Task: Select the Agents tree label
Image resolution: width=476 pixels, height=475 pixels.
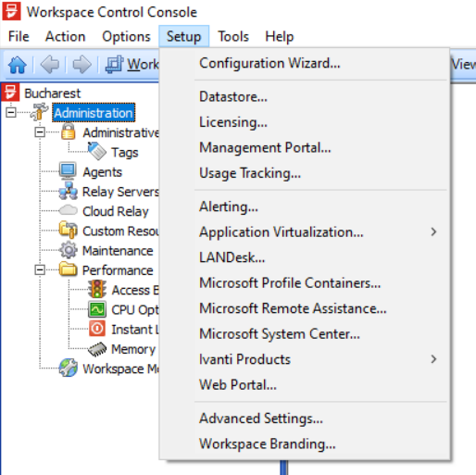Action: [x=103, y=172]
